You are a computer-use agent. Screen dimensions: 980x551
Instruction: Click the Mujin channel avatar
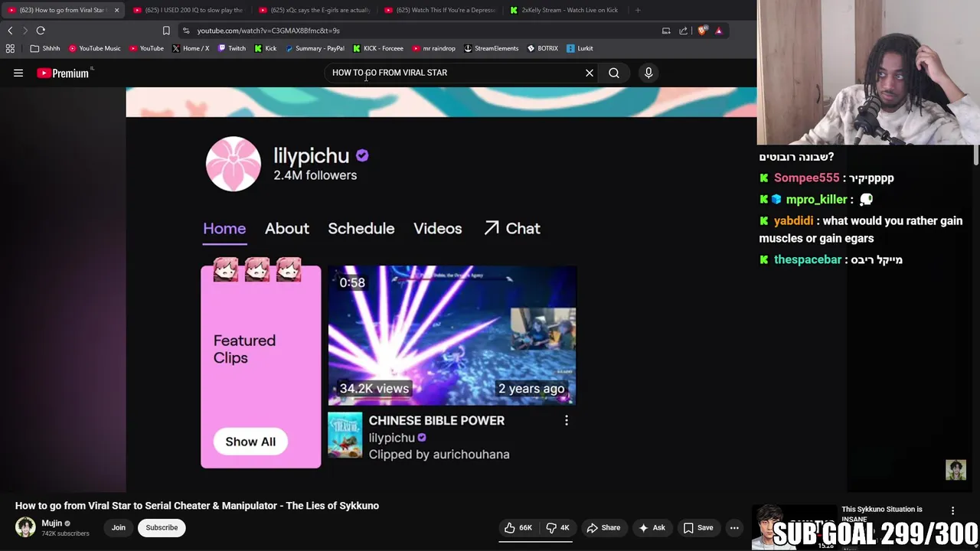click(25, 527)
